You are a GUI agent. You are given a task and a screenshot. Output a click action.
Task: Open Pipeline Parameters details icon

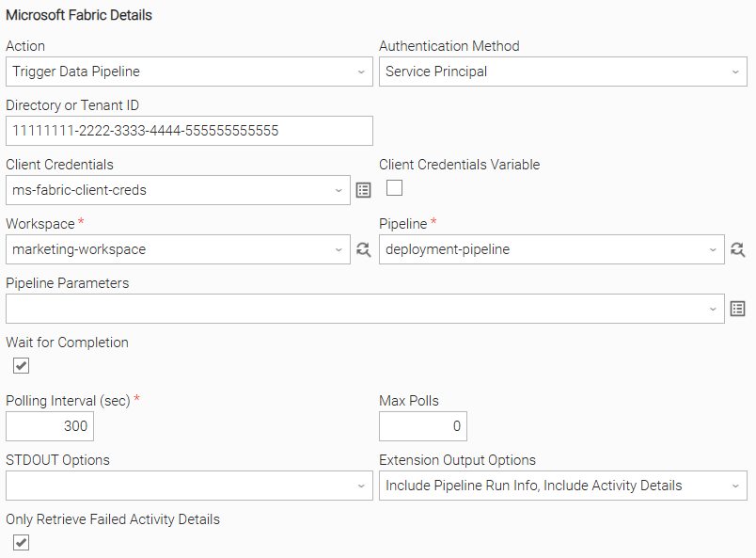point(738,309)
